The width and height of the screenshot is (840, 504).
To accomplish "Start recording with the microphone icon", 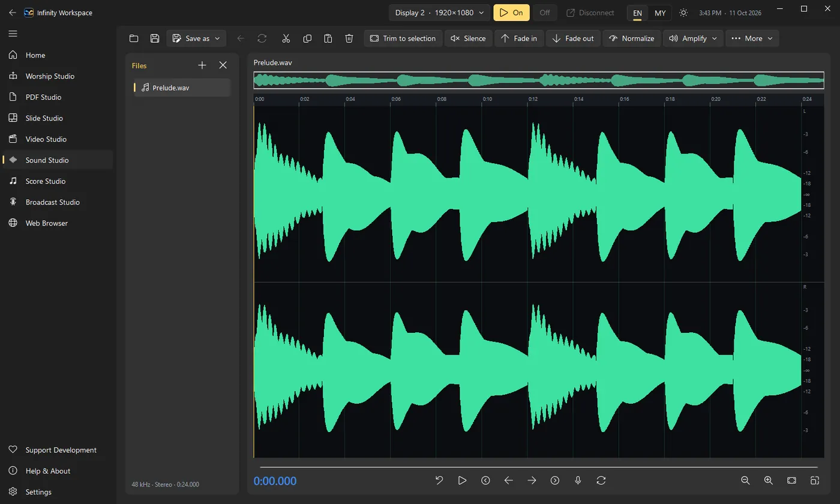I will coord(578,480).
